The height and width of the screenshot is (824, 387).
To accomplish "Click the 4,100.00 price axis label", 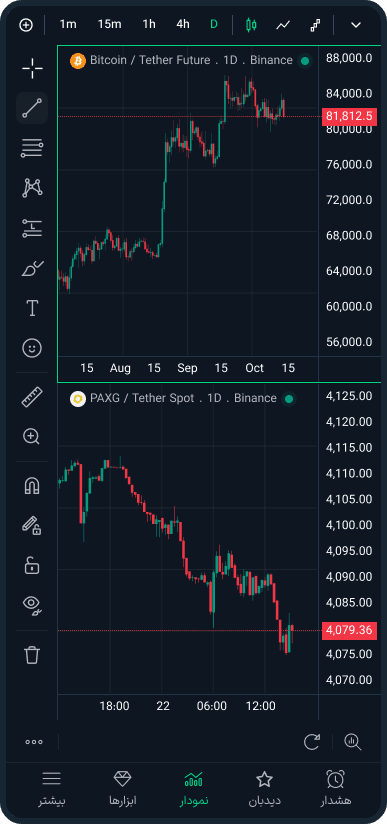I will (349, 525).
